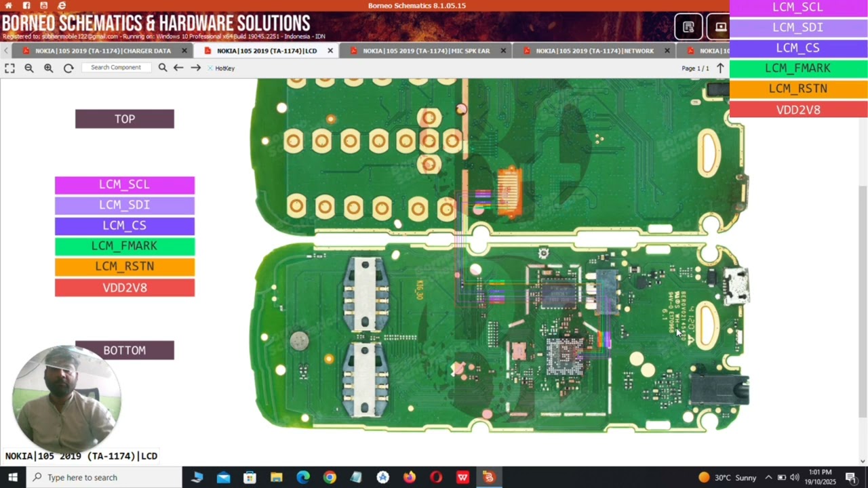The image size is (868, 488).
Task: Switch to the NETWORK tab
Action: click(x=594, y=51)
